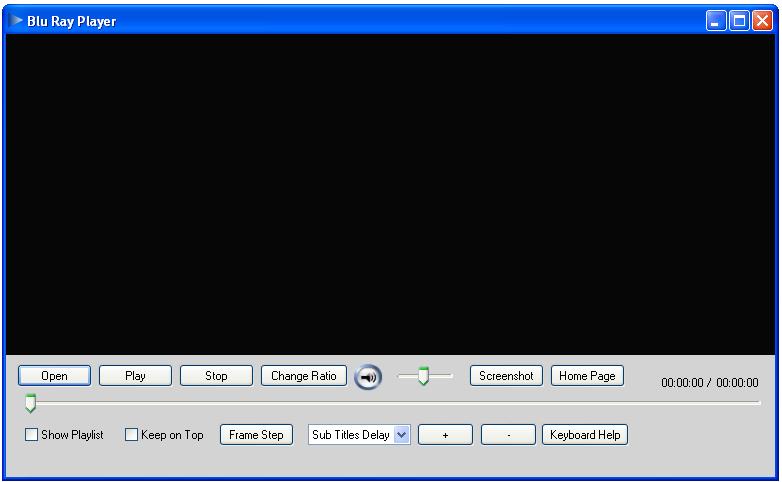This screenshot has width=782, height=482.
Task: Open a media file with Open button
Action: [54, 376]
